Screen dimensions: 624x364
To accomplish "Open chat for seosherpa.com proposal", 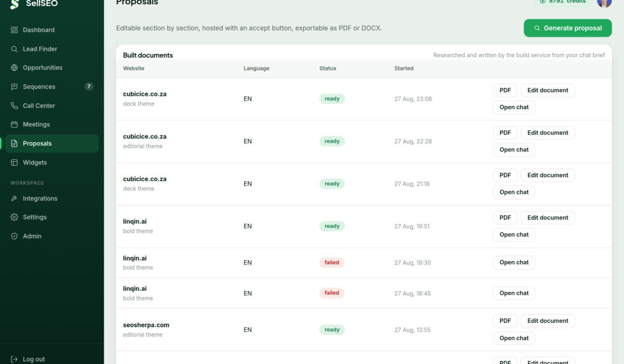I will tap(514, 338).
